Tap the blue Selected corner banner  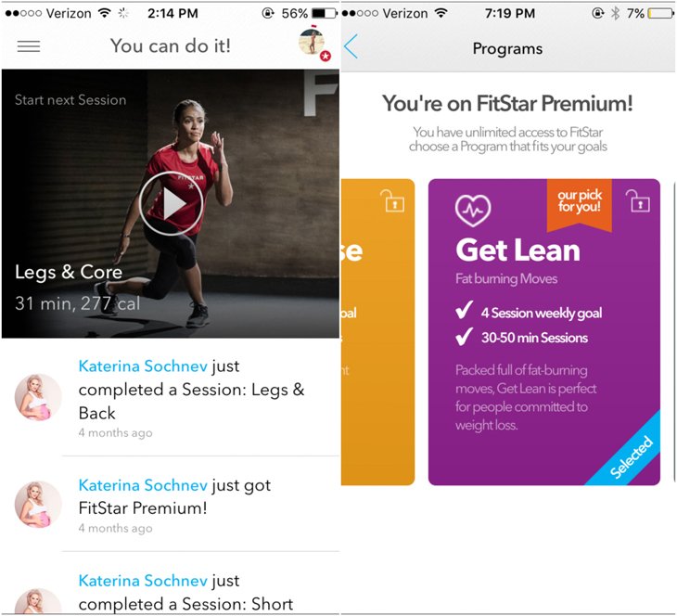click(631, 456)
